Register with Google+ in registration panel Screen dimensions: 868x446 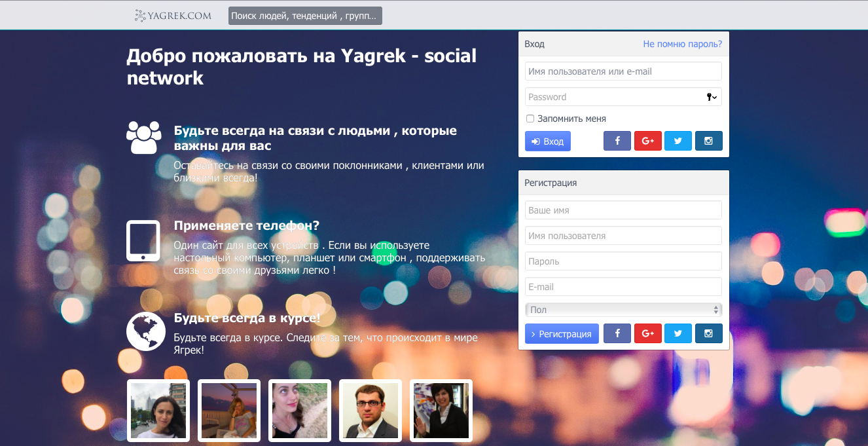[648, 333]
